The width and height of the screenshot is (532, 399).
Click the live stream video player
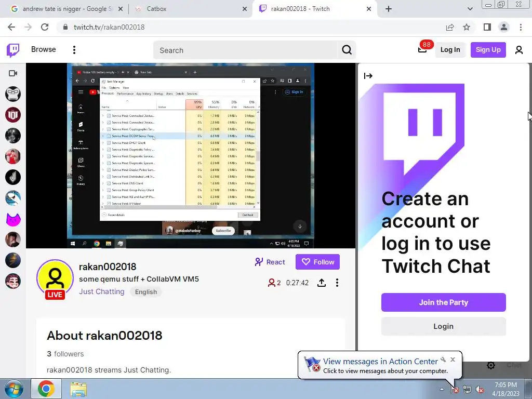point(191,155)
